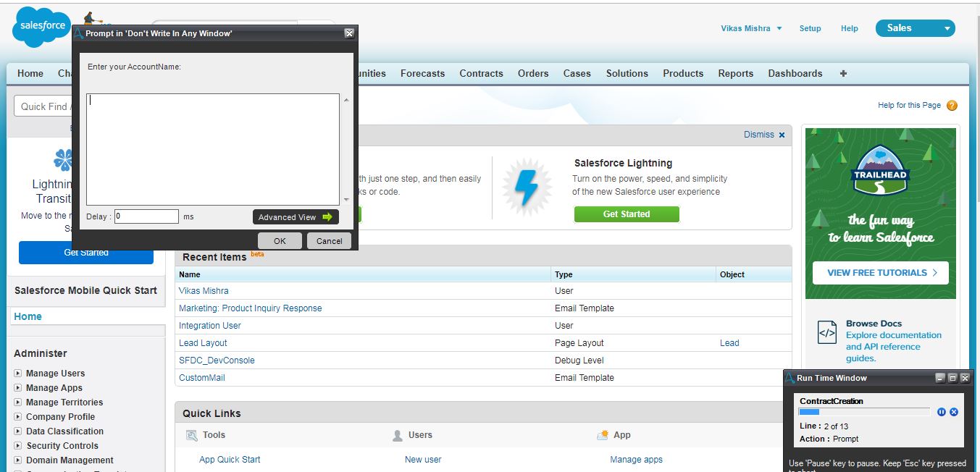This screenshot has height=472, width=980.
Task: Open Help for this Page link
Action: point(909,105)
